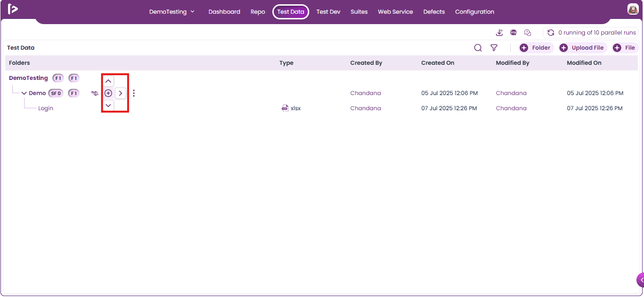Click the Created By column header
The image size is (644, 297).
pos(366,63)
